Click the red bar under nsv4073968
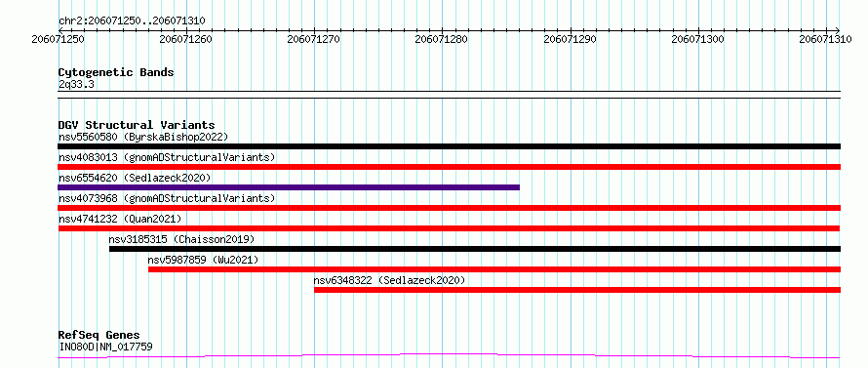 pyautogui.click(x=449, y=208)
